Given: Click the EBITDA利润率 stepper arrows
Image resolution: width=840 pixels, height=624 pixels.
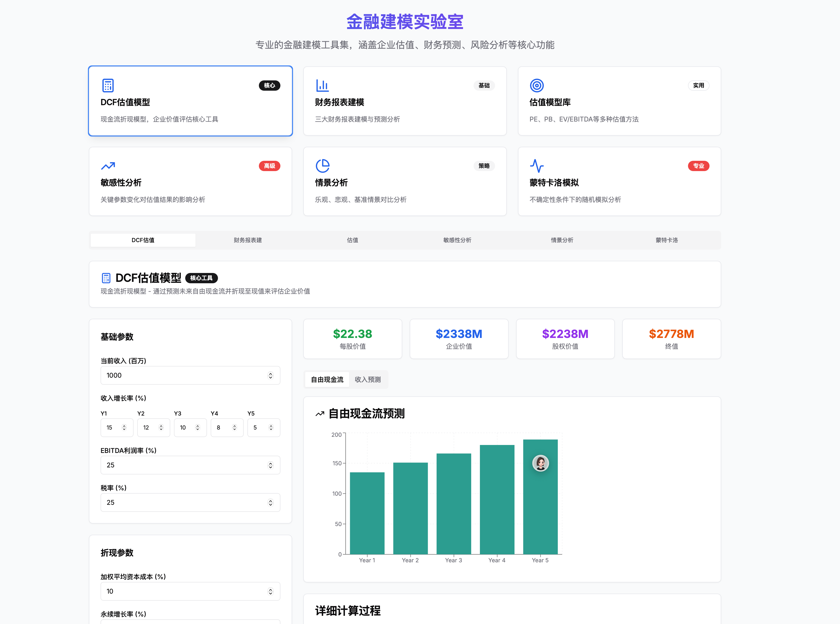Looking at the screenshot, I should 270,465.
